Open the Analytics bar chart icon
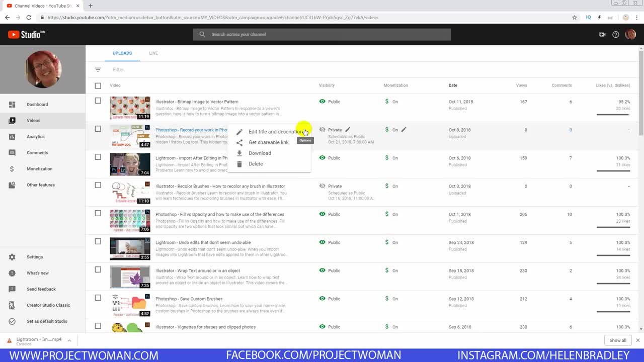 pyautogui.click(x=12, y=137)
